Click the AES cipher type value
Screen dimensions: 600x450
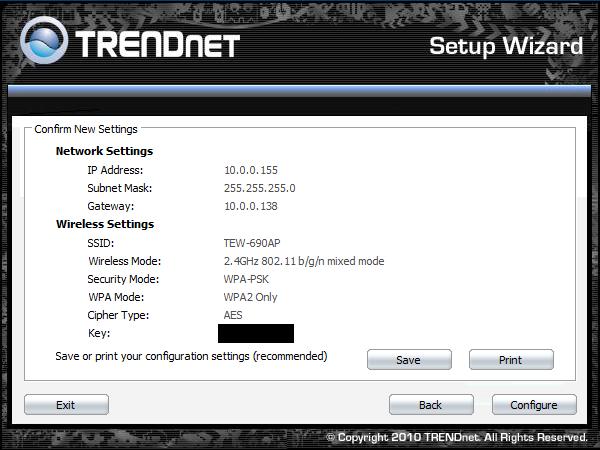pyautogui.click(x=233, y=315)
